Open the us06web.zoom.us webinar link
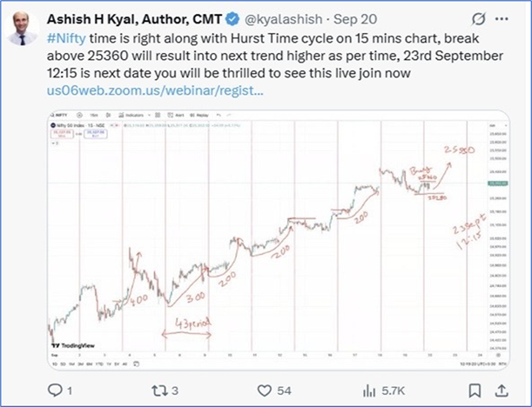The height and width of the screenshot is (407, 532). [154, 89]
